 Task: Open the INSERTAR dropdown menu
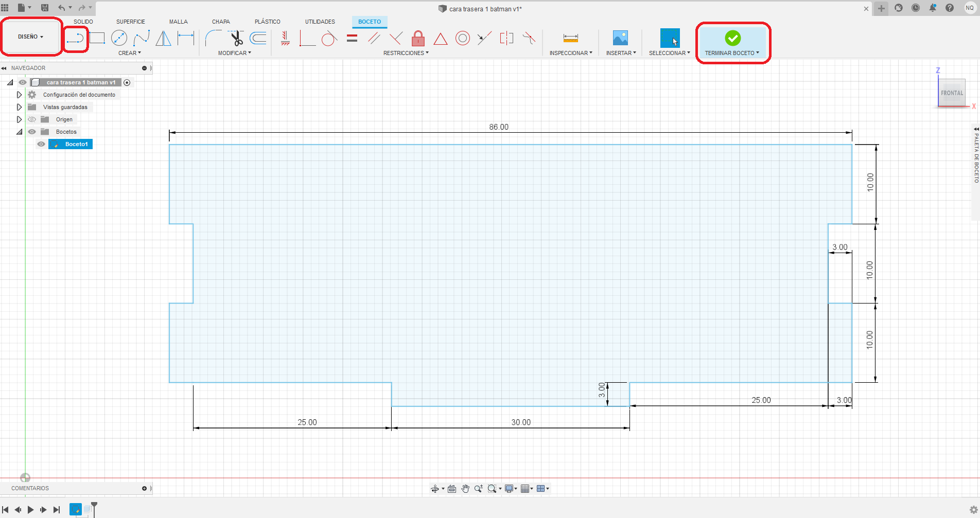(x=621, y=53)
